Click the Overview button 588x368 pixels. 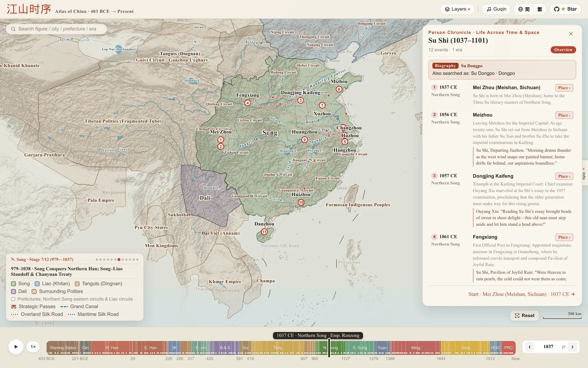563,50
